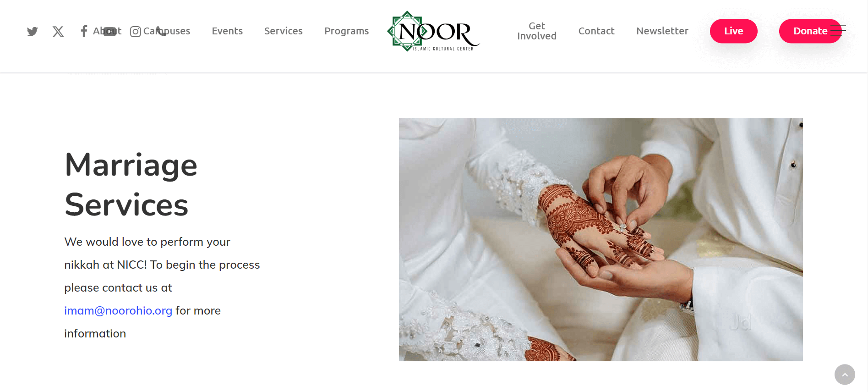Click the red Donate button
This screenshot has height=392, width=868.
[810, 31]
